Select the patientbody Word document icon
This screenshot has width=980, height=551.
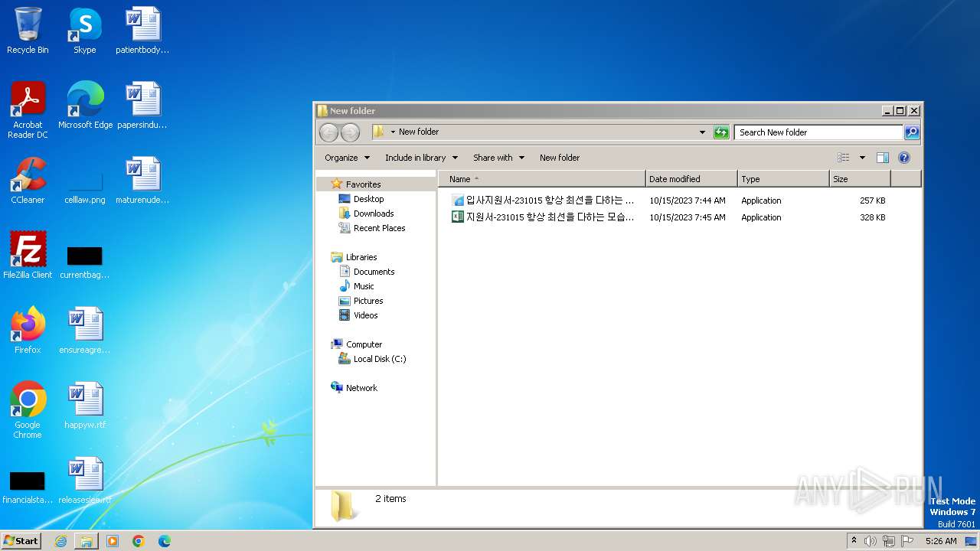click(142, 31)
